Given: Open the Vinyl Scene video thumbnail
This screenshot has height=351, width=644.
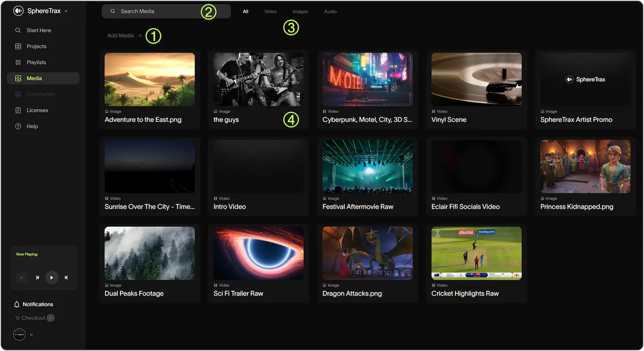Looking at the screenshot, I should point(476,79).
